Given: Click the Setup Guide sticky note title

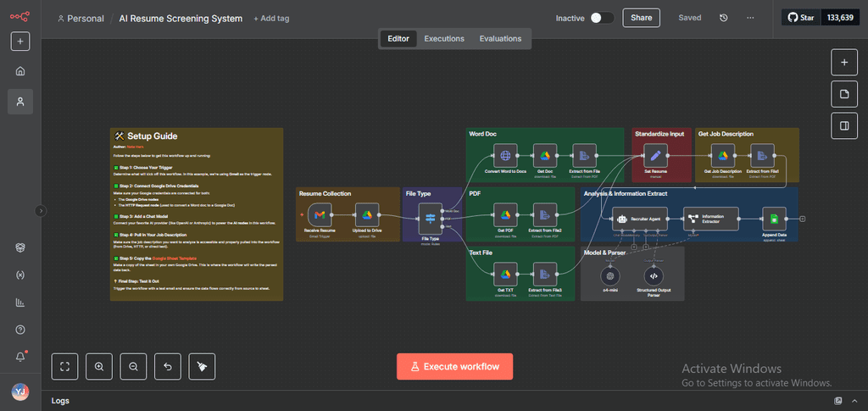Looking at the screenshot, I should 153,136.
